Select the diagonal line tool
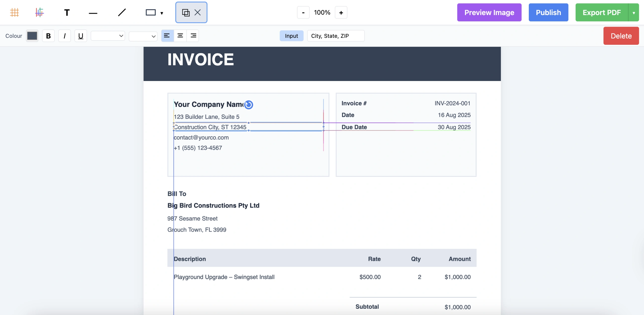The width and height of the screenshot is (644, 315). [122, 12]
